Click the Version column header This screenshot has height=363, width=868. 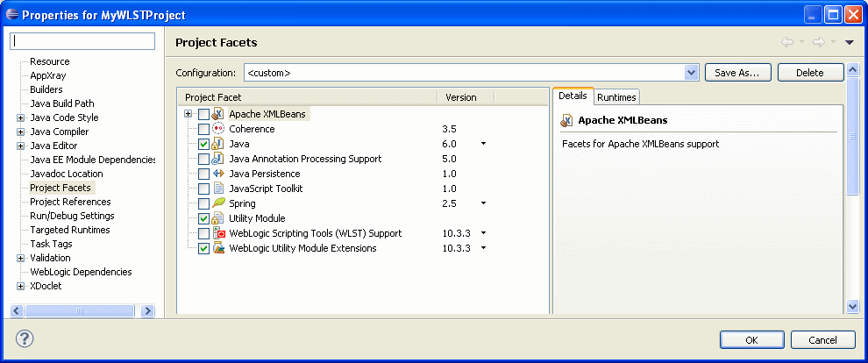click(x=466, y=97)
